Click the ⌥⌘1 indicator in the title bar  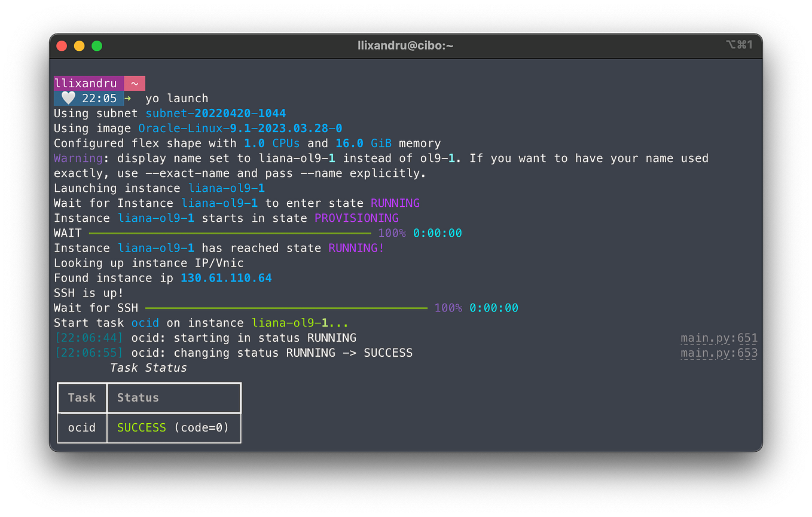tap(739, 45)
